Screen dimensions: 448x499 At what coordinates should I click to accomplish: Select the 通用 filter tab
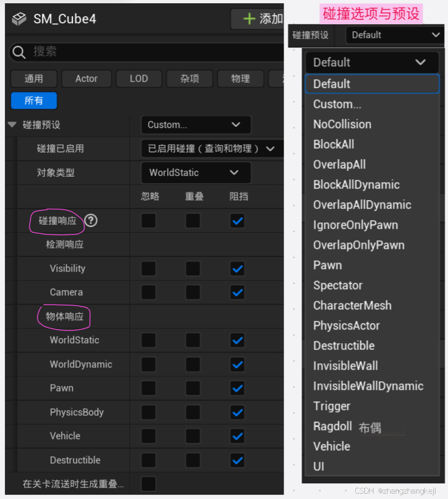point(34,79)
